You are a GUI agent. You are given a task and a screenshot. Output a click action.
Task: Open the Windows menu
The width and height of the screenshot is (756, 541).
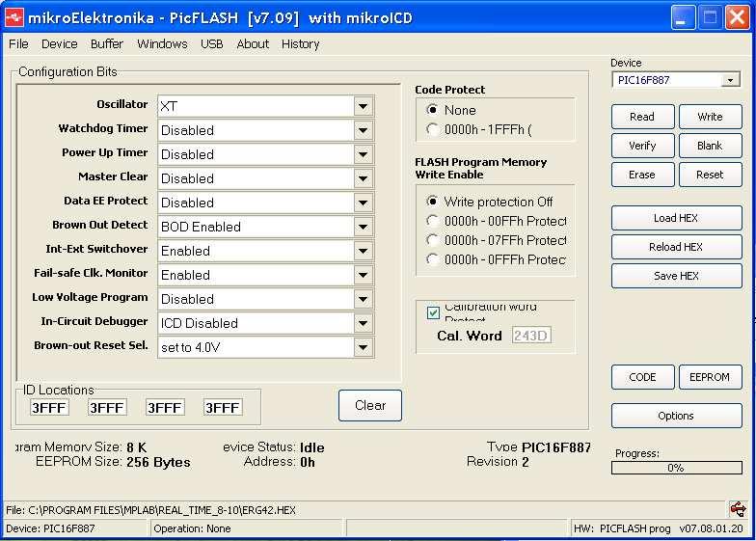[162, 44]
